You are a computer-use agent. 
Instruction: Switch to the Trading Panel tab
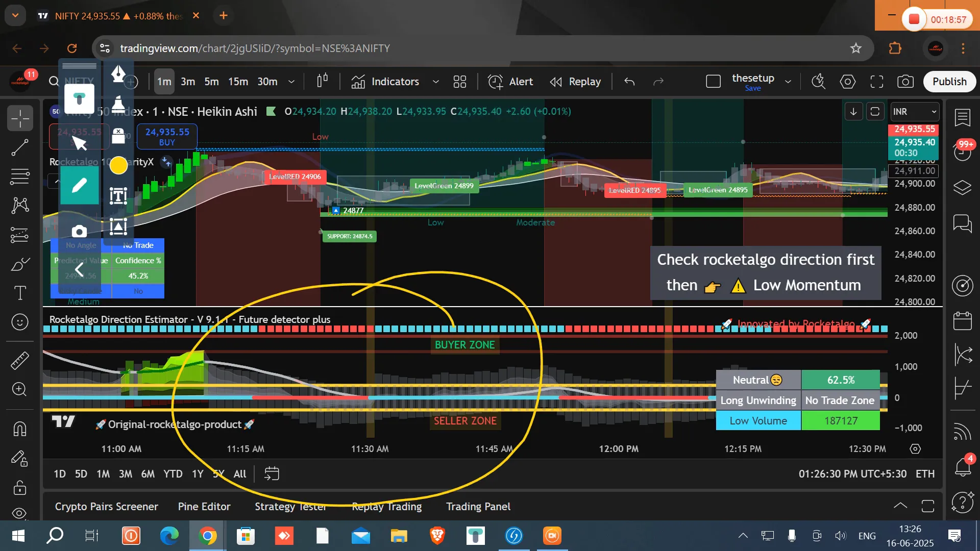click(x=478, y=507)
